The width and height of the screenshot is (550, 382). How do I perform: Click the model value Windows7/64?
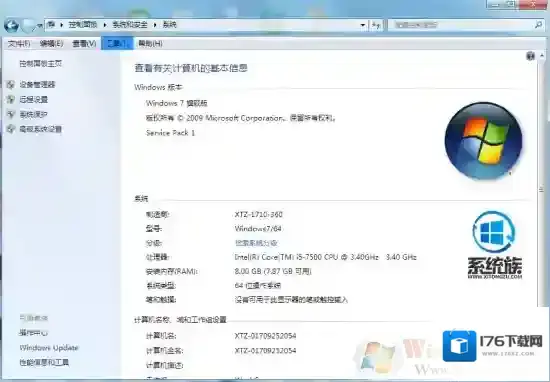(x=258, y=229)
